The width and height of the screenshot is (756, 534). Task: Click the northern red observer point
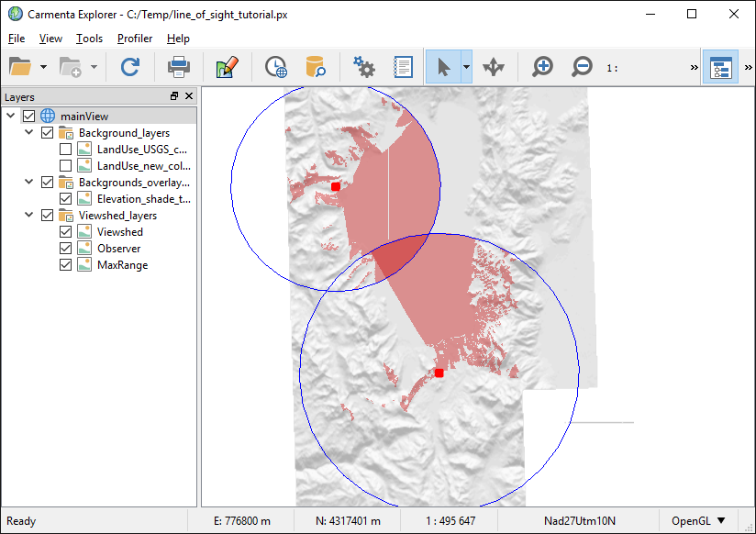[336, 186]
